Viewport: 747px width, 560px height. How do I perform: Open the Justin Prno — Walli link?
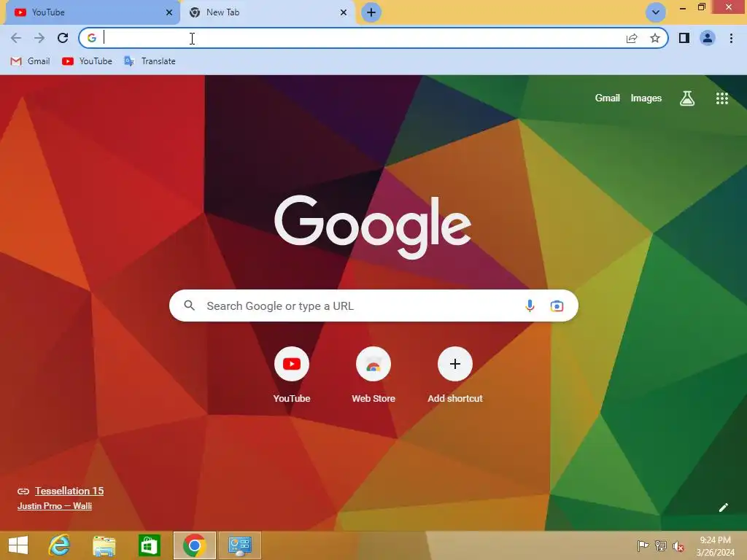click(x=54, y=506)
